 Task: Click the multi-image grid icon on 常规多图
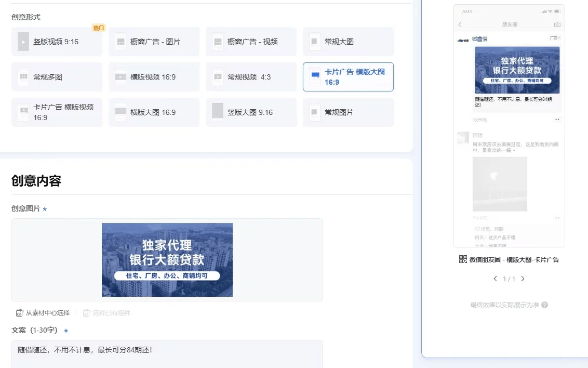click(x=23, y=76)
